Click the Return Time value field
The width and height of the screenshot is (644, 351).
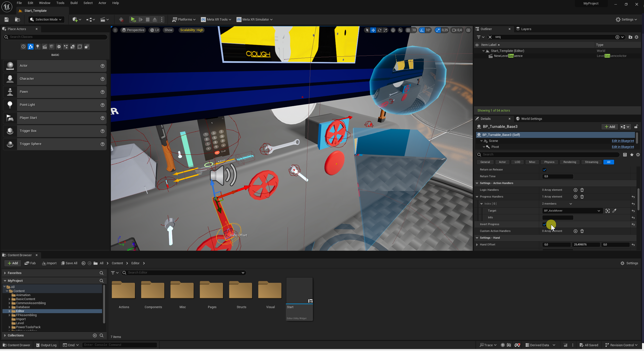coord(557,177)
